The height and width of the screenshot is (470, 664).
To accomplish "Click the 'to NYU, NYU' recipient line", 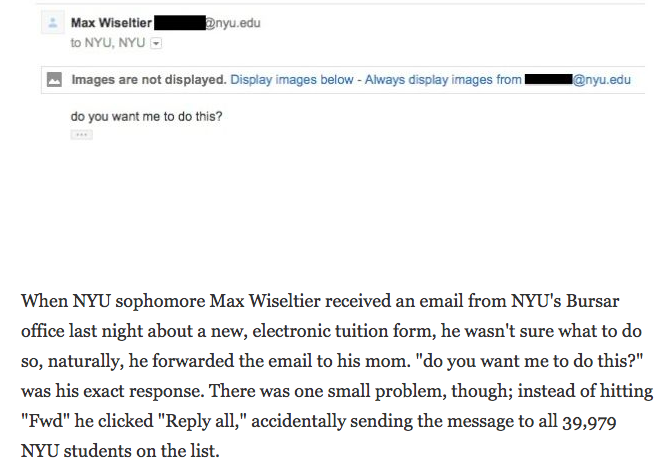I will tap(108, 43).
